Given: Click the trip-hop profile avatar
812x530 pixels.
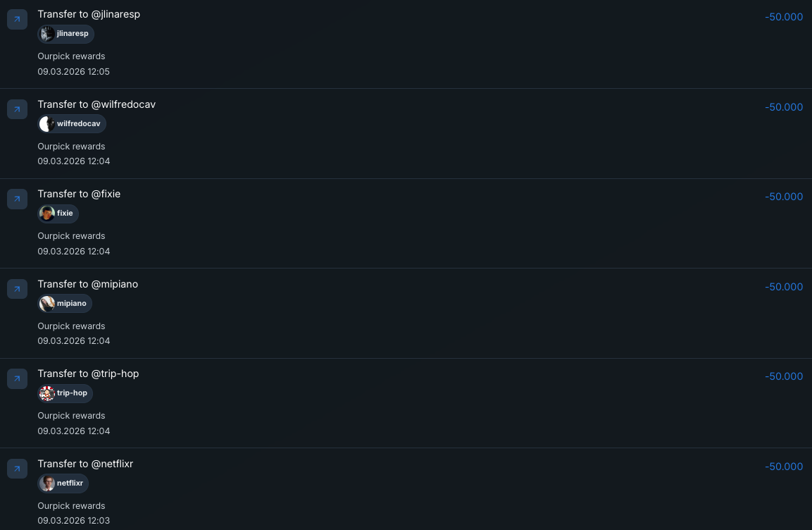Looking at the screenshot, I should tap(47, 393).
